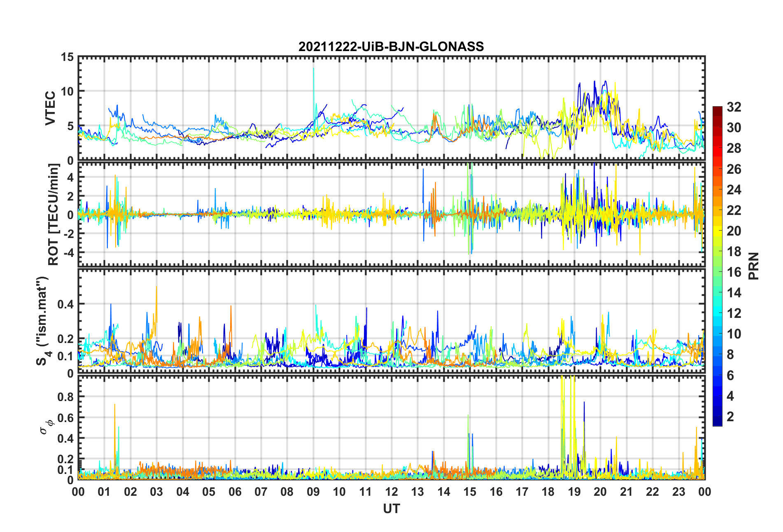
Task: Click inside the ROT plot panel
Action: click(391, 215)
